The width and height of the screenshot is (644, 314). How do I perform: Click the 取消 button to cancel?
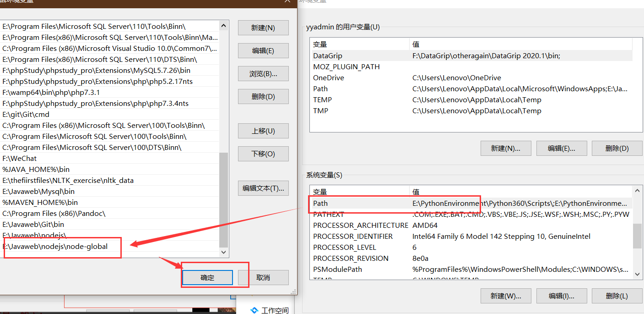(263, 277)
